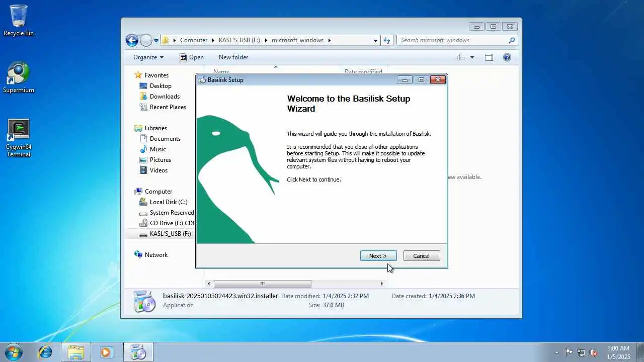The width and height of the screenshot is (644, 362).
Task: Select KASL'S_USB (F:) in navigation pane
Action: tap(165, 234)
